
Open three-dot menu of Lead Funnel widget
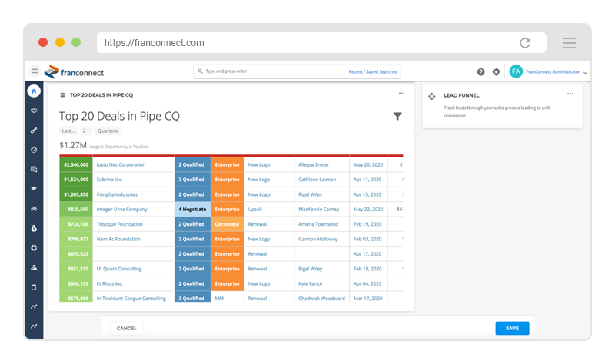pyautogui.click(x=570, y=94)
